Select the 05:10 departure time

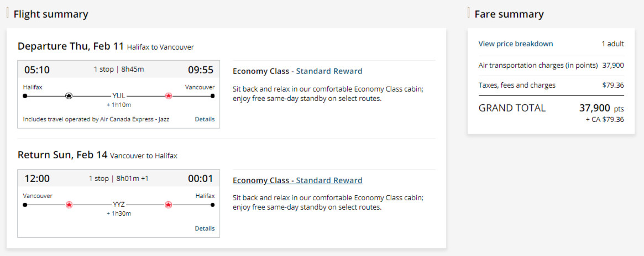point(37,70)
